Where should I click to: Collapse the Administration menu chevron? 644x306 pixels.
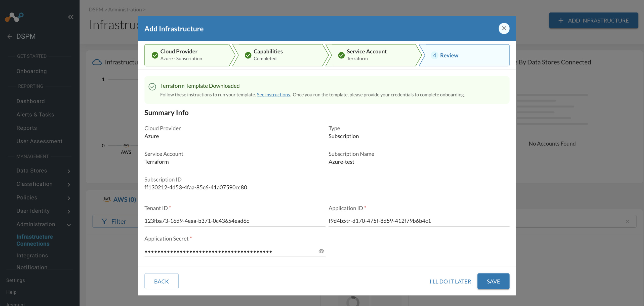click(69, 225)
